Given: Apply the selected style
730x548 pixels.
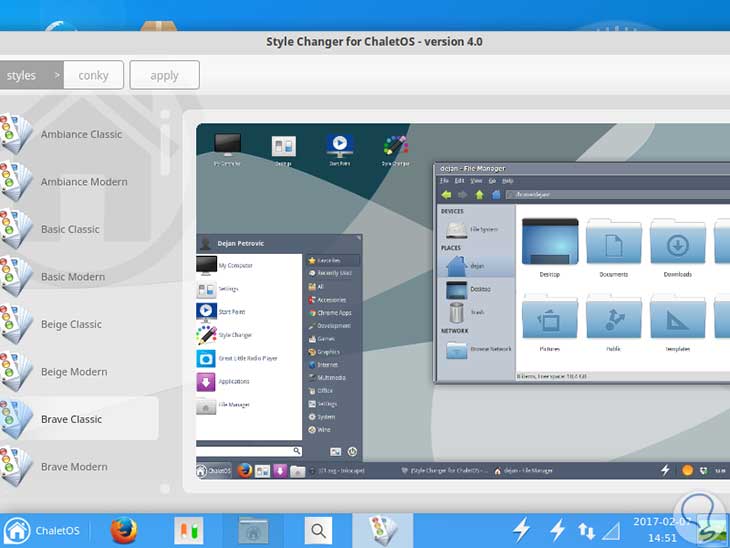Looking at the screenshot, I should (x=164, y=75).
